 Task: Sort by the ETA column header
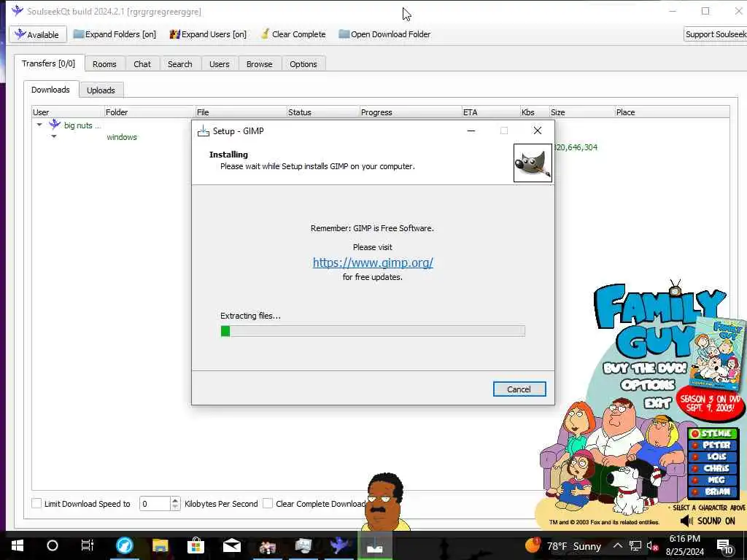pyautogui.click(x=491, y=112)
